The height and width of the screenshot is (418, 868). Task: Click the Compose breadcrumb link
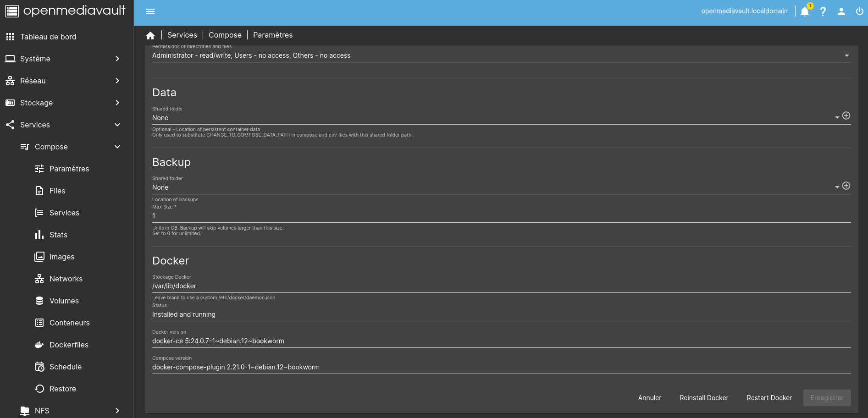pos(225,35)
